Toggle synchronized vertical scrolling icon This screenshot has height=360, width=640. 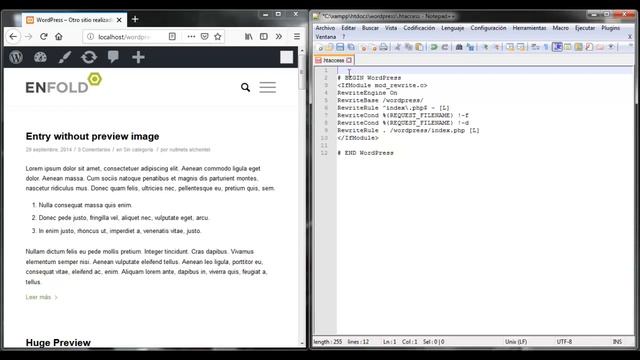click(509, 47)
